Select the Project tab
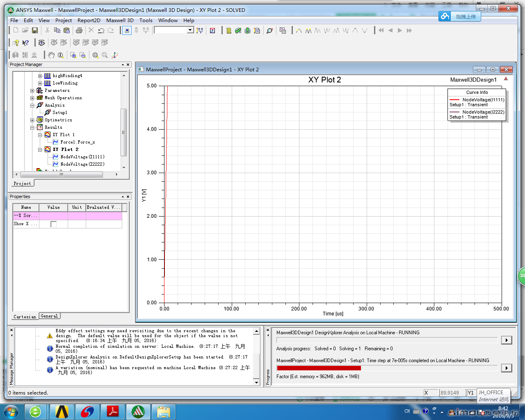Viewport: 525px width, 420px height. point(22,183)
